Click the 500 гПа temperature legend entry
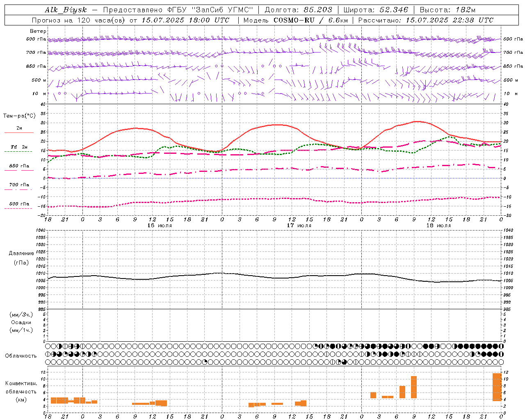Image resolution: width=525 pixels, height=420 pixels. pos(19,204)
